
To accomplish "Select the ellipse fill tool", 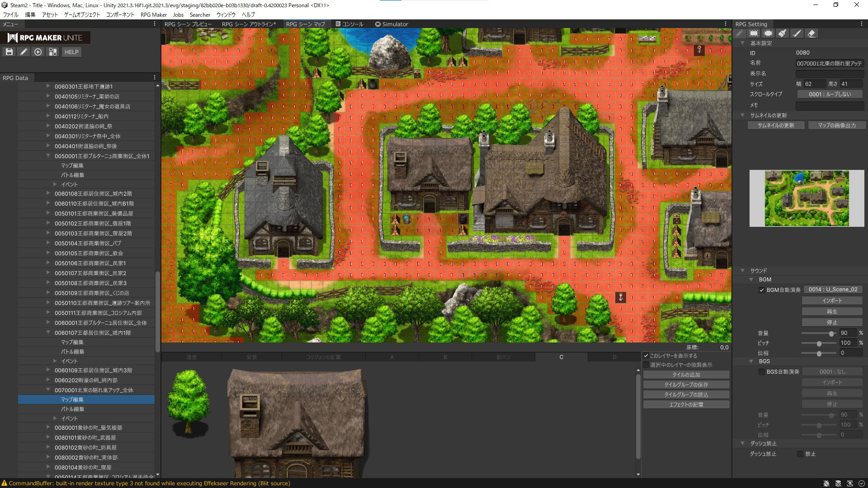I will (768, 33).
